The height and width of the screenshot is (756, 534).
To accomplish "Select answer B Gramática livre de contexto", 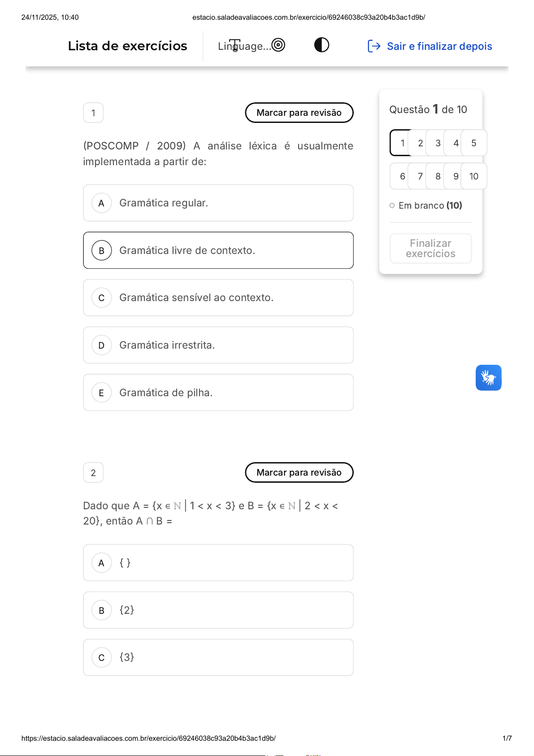I will [218, 250].
